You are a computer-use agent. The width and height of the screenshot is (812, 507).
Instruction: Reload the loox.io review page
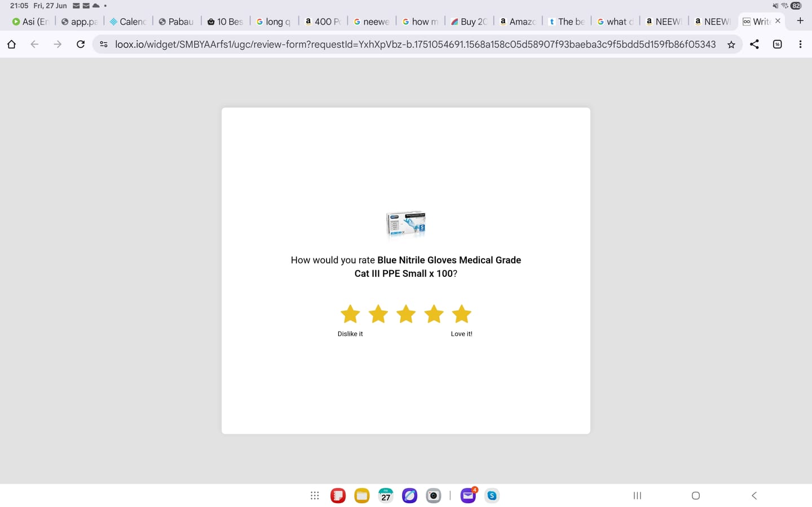81,44
